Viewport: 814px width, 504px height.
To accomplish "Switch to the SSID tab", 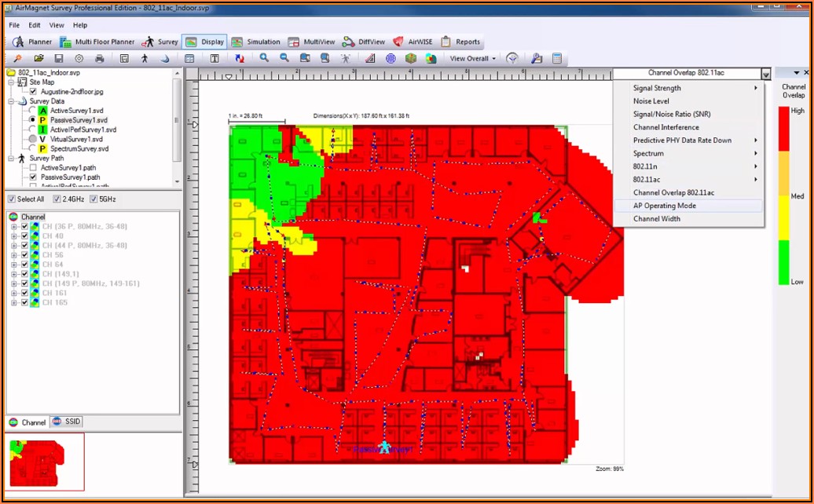I will coord(67,422).
